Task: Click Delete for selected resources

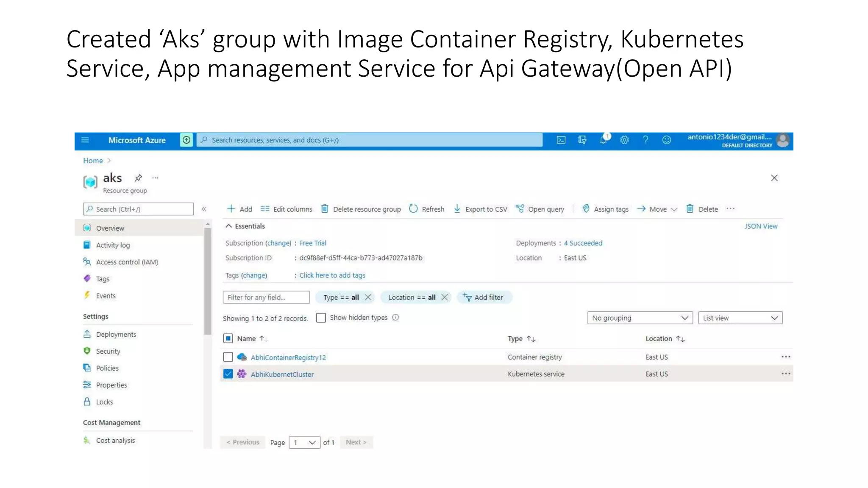Action: [x=702, y=209]
